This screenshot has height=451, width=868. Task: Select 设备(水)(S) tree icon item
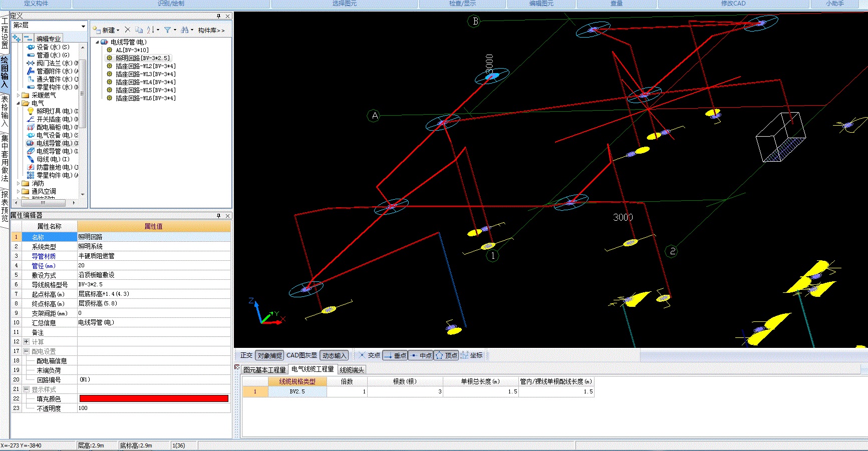pyautogui.click(x=49, y=47)
